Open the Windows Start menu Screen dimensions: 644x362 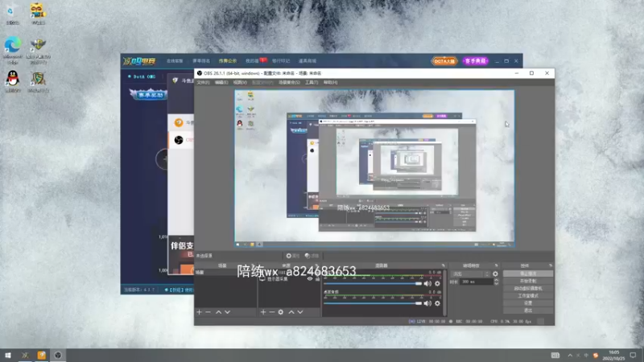pyautogui.click(x=8, y=355)
